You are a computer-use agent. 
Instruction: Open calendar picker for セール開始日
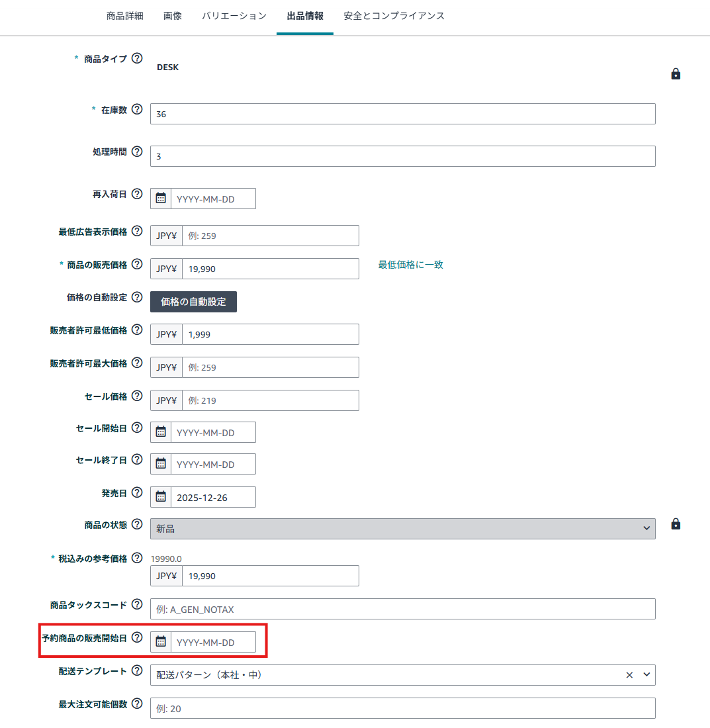pyautogui.click(x=161, y=432)
